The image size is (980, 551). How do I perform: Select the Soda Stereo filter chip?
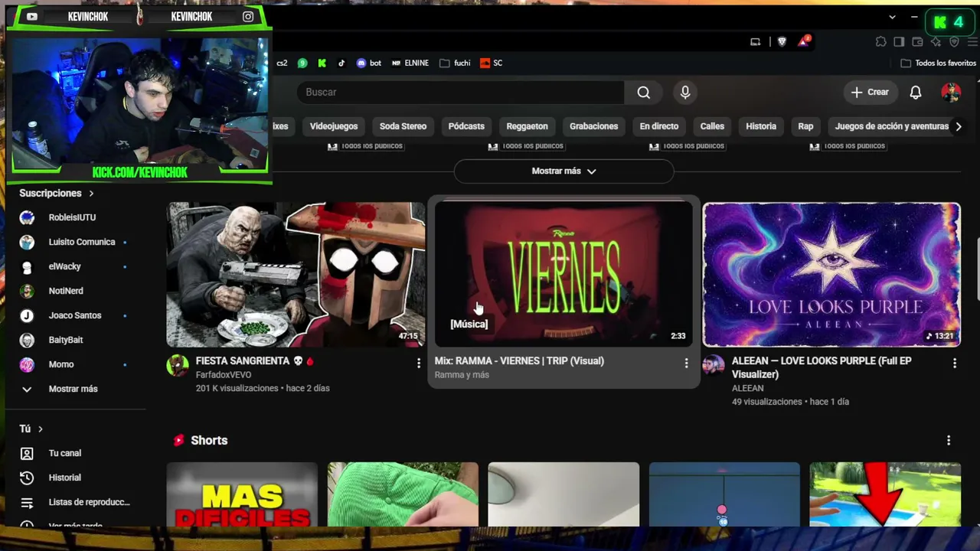403,126
